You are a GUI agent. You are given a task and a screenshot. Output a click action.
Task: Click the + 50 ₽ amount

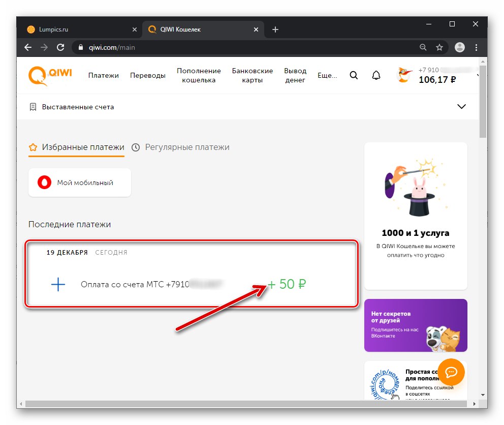click(287, 284)
